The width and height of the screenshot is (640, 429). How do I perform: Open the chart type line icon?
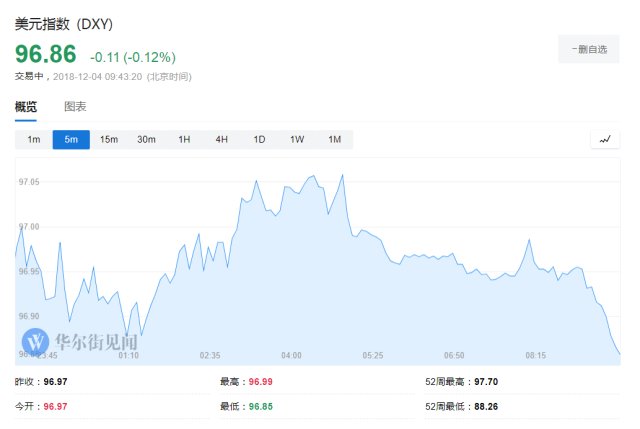[604, 140]
